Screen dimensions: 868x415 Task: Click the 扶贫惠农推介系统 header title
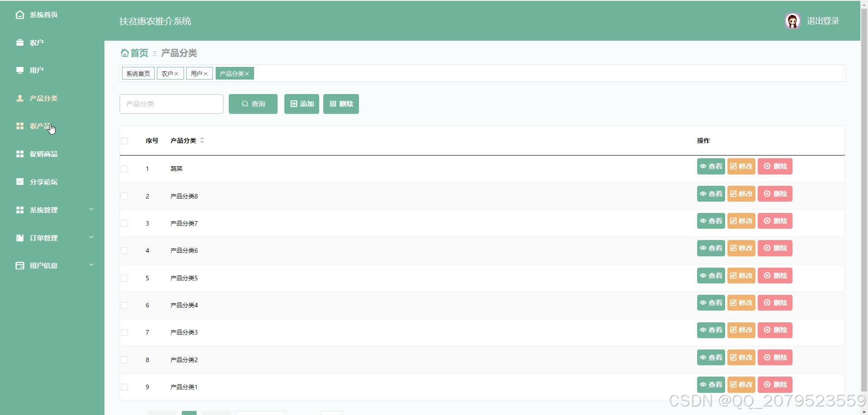click(x=155, y=21)
